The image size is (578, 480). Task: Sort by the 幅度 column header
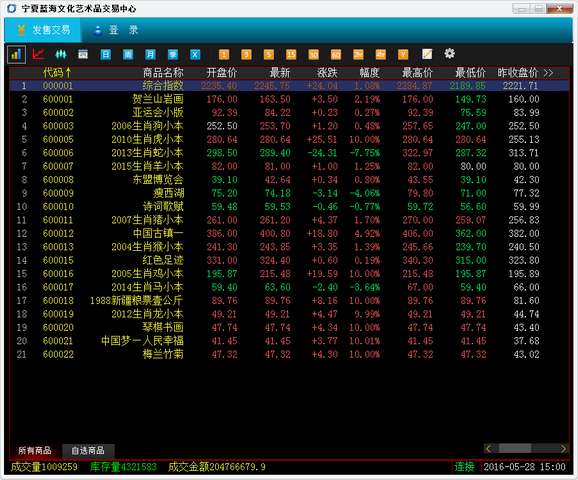point(369,73)
